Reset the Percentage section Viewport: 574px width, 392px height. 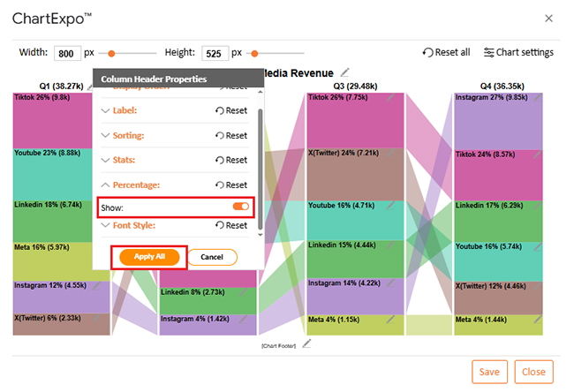(231, 185)
